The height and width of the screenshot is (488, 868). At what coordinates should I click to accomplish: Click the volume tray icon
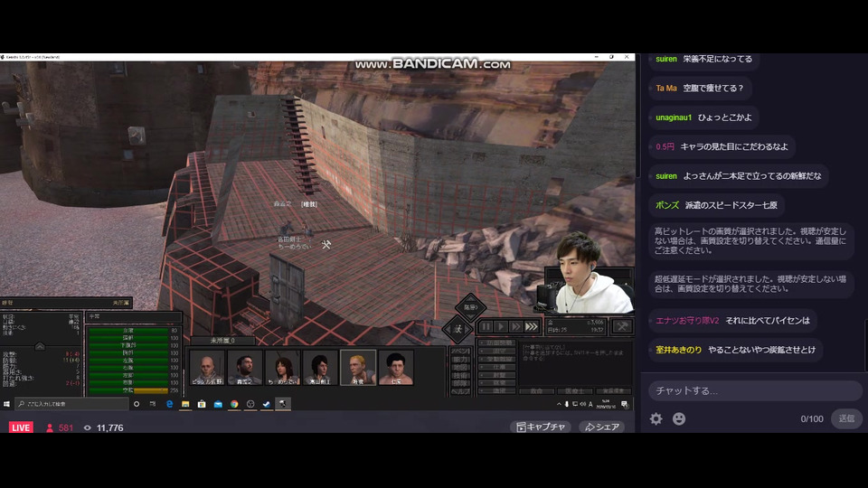click(x=583, y=405)
